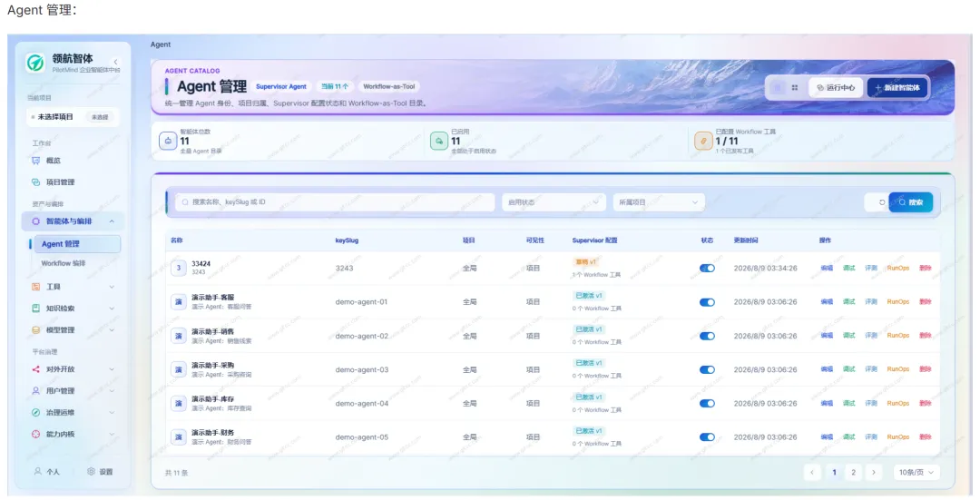
Task: Click the blue 搜索 button
Action: tap(911, 202)
